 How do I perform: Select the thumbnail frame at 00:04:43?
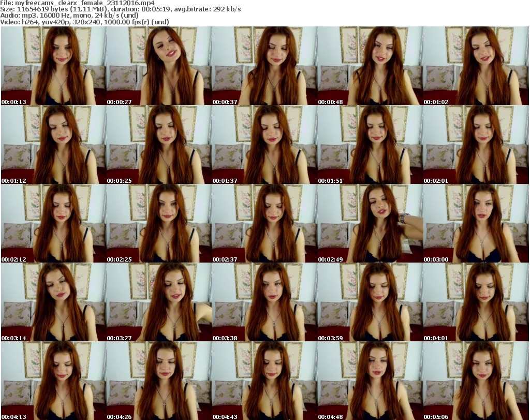(x=264, y=381)
